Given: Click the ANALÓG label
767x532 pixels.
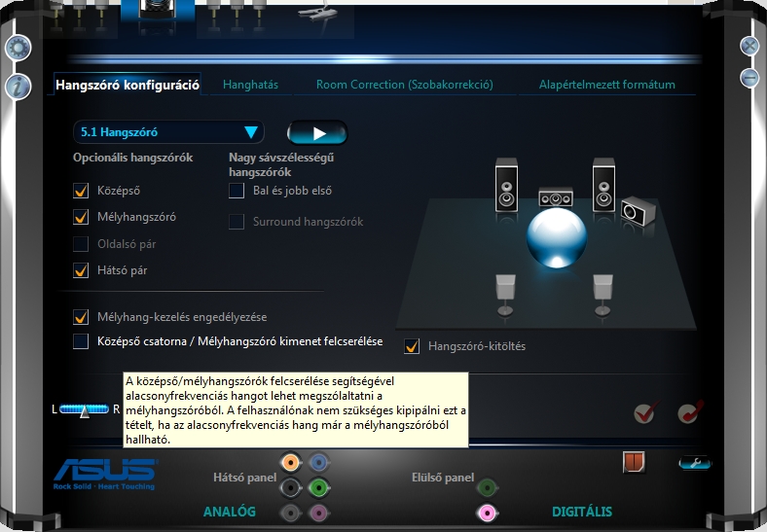Looking at the screenshot, I should click(230, 512).
